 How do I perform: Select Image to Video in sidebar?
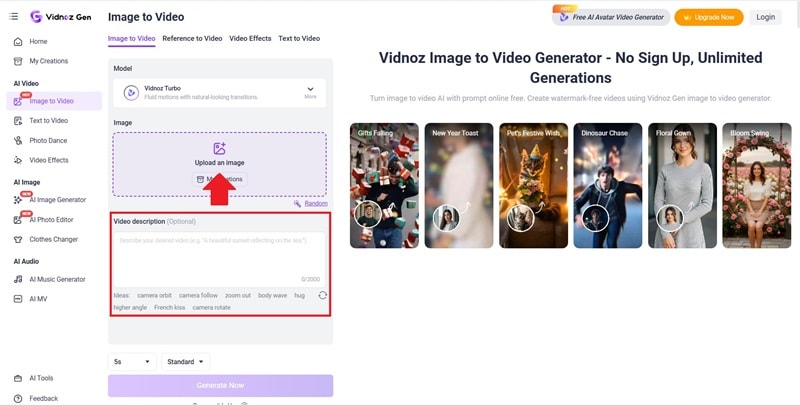tap(54, 101)
